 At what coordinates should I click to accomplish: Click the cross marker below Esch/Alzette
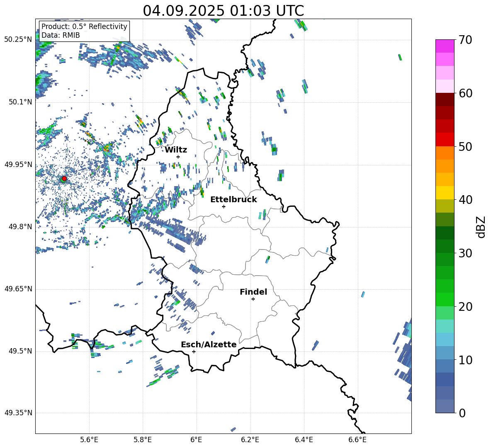coord(194,351)
